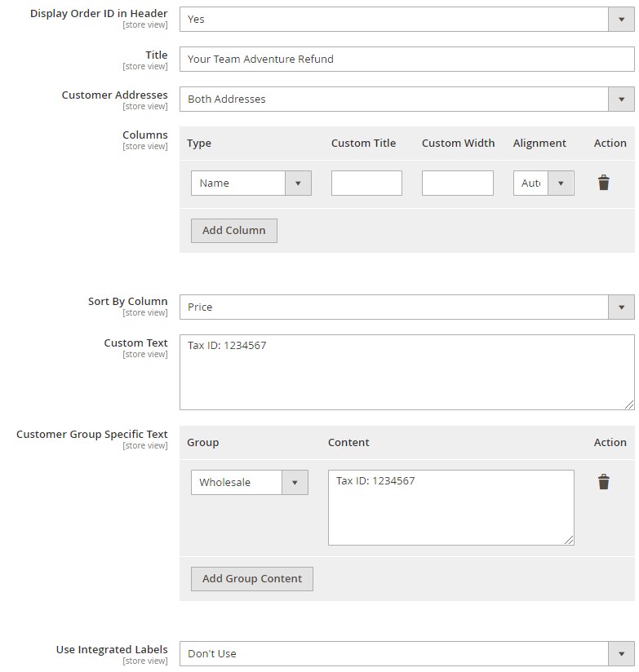Click the Customer Group Specific Text label
This screenshot has width=639, height=672.
pos(91,434)
